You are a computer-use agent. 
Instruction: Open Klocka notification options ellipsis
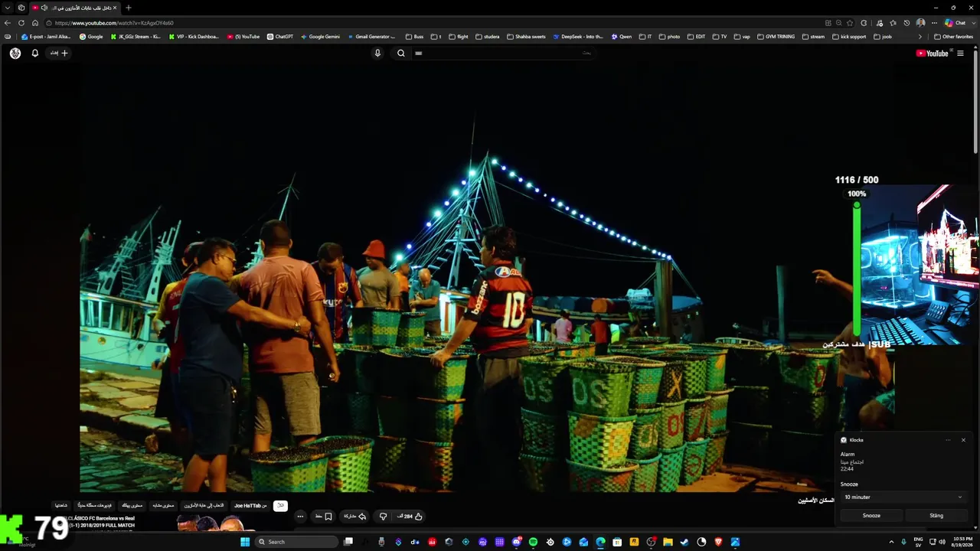tap(948, 440)
